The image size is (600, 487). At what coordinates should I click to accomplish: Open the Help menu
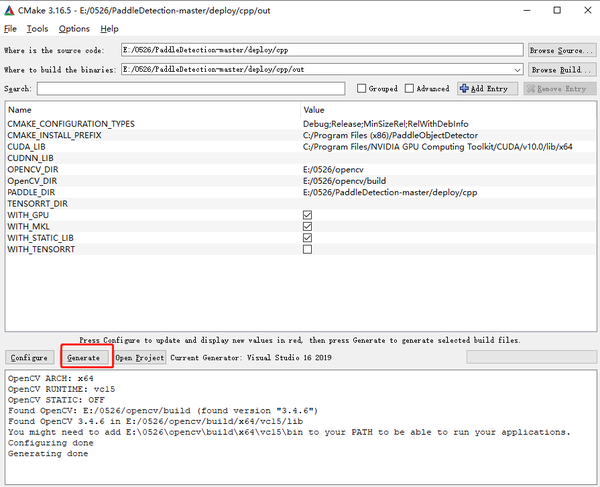point(109,29)
